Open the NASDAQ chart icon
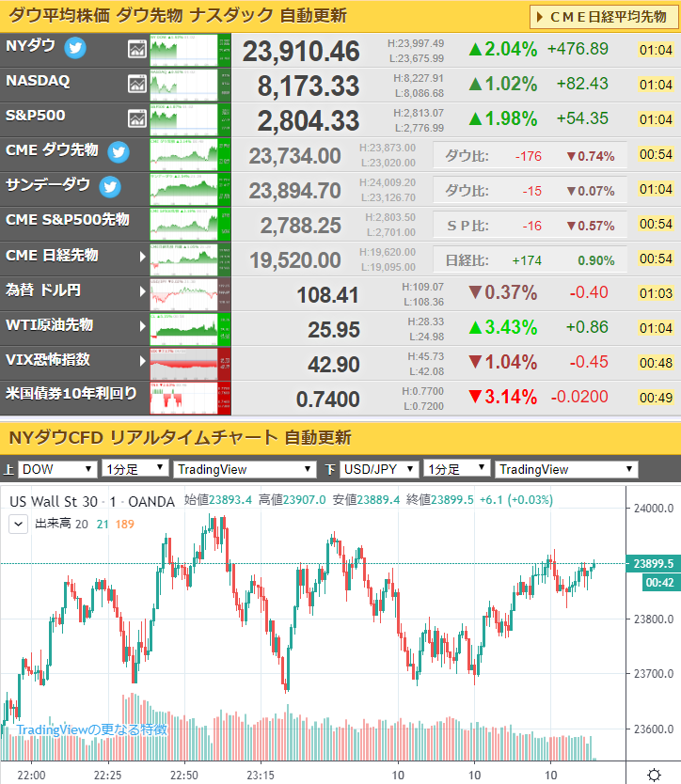 [x=137, y=84]
